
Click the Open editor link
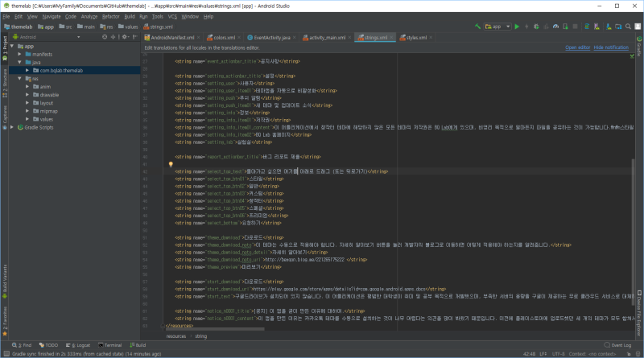pyautogui.click(x=577, y=47)
